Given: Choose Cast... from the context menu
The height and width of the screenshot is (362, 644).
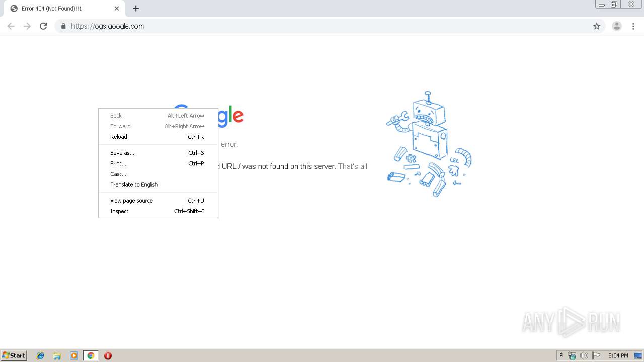Looking at the screenshot, I should (x=158, y=174).
